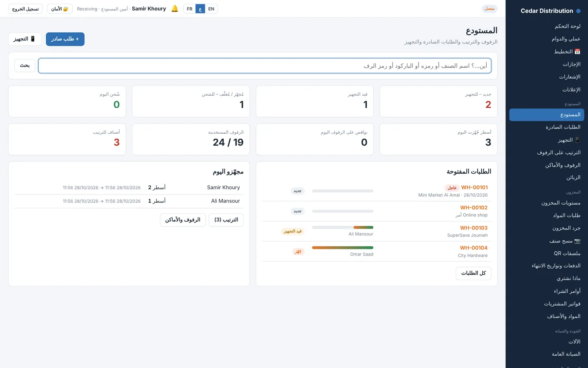Switch language to FR
Viewport: 588px width, 368px height.
tap(189, 9)
